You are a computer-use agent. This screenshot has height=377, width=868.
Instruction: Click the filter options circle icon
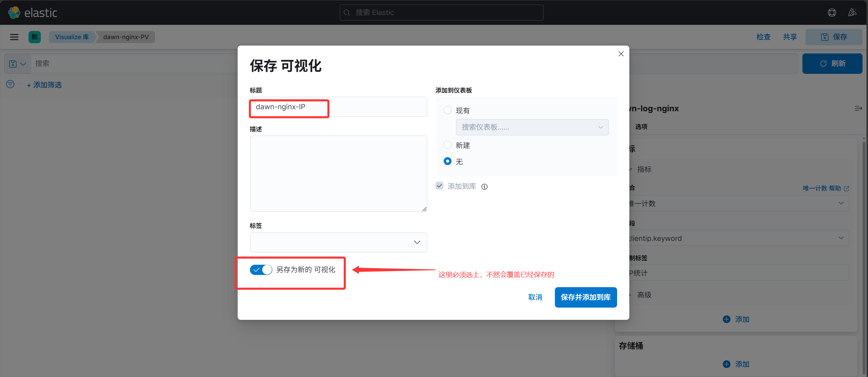point(10,84)
